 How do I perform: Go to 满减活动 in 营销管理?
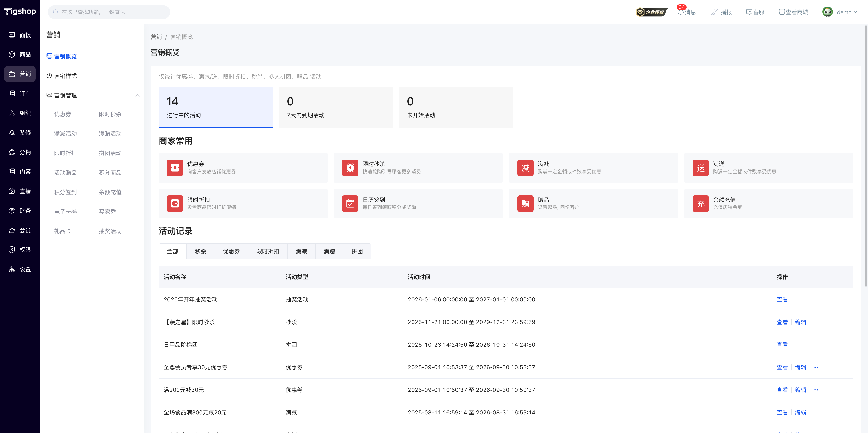pos(65,134)
